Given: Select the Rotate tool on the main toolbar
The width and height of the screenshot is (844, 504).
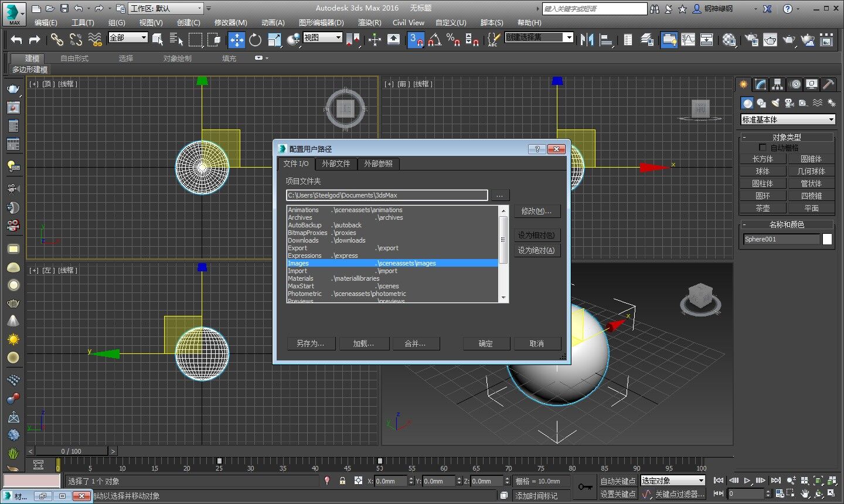Looking at the screenshot, I should (x=256, y=39).
